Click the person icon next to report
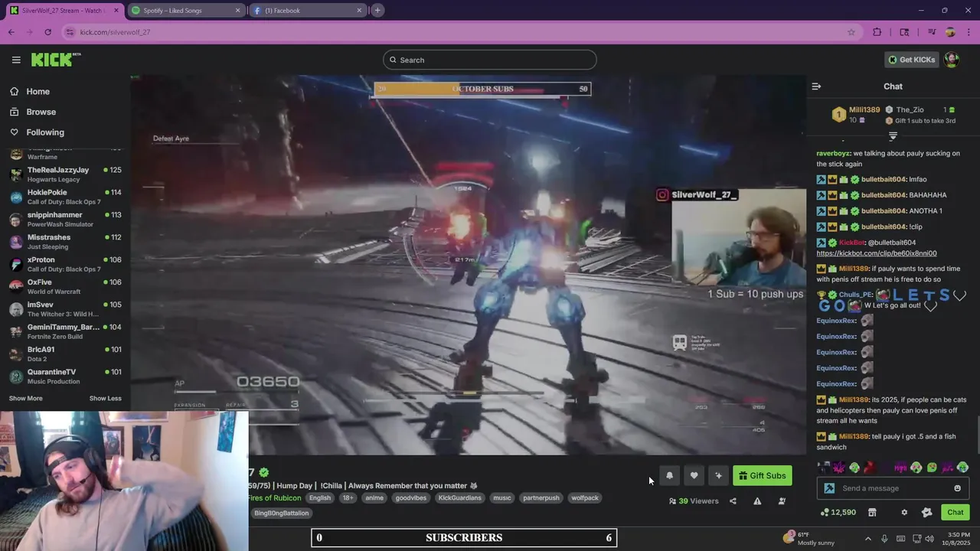 click(x=782, y=501)
